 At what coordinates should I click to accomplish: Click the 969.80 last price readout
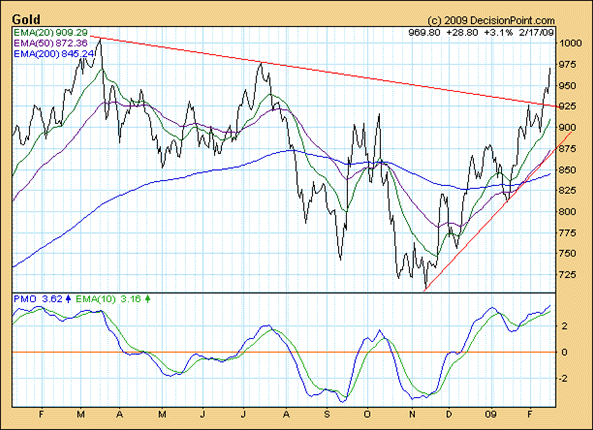coord(424,33)
